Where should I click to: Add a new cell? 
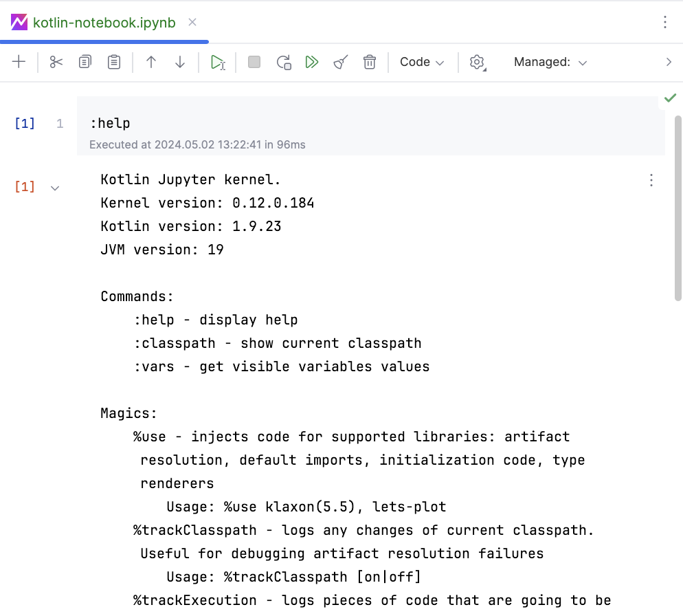[19, 62]
